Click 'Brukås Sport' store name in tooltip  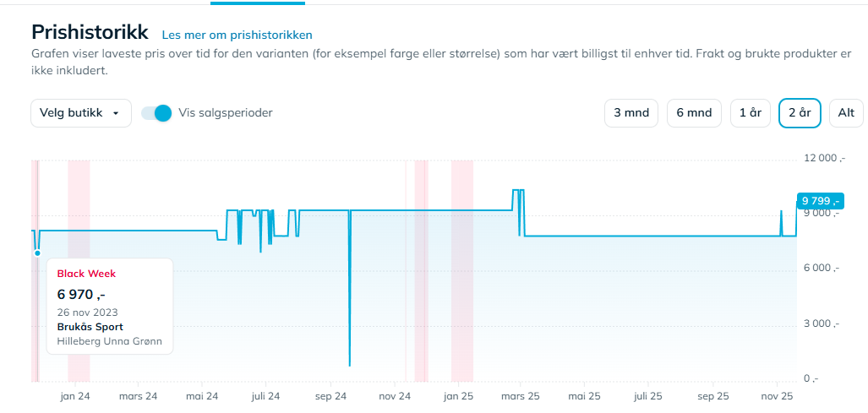click(90, 327)
